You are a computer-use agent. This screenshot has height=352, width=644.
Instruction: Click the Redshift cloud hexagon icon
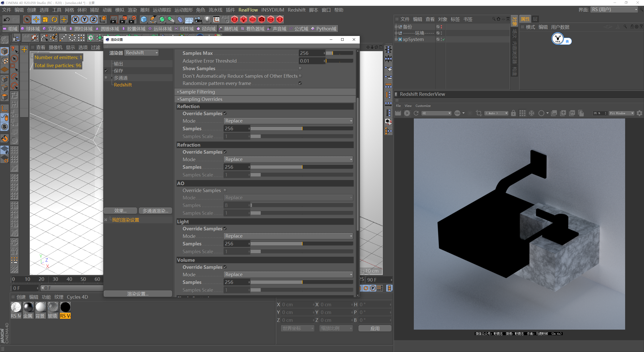[x=253, y=19]
